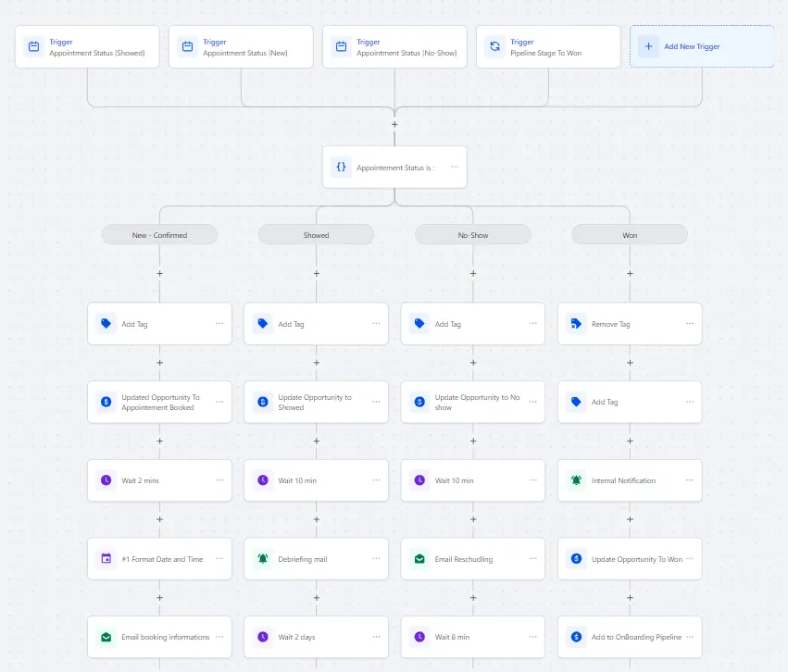Click the Add New Trigger button
The image size is (788, 672).
[x=702, y=46]
